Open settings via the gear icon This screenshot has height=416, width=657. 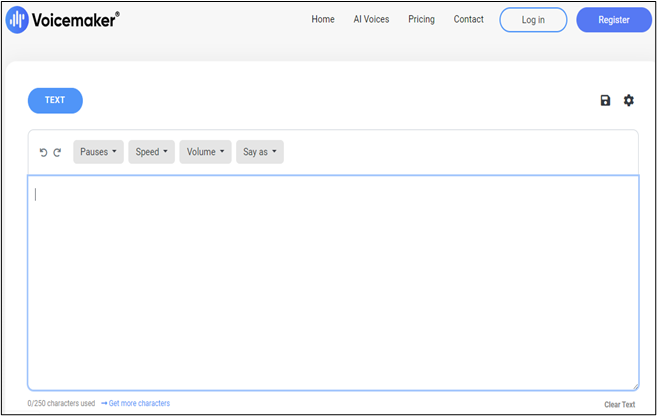[629, 100]
